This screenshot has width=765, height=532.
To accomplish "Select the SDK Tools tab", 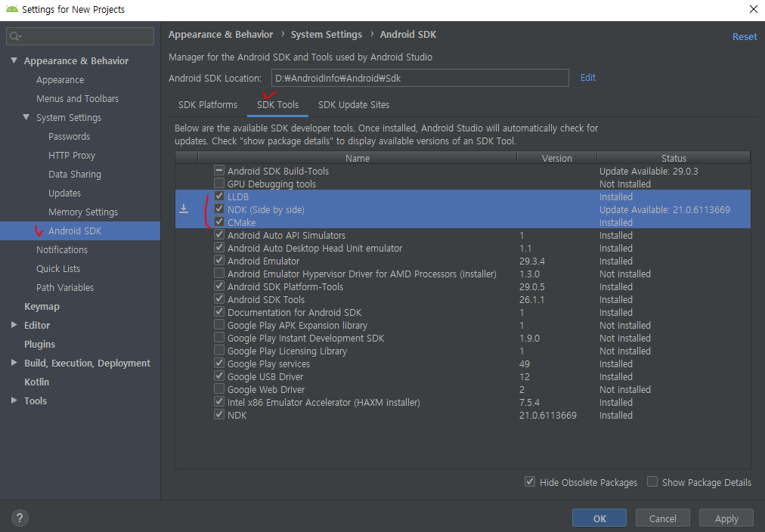I will pos(277,105).
